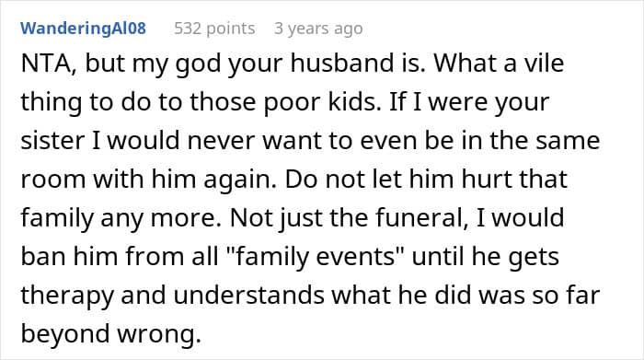Viewport: 644px width, 360px height.
Task: Open the '3 years ago' timestamp permalink
Action: click(318, 29)
